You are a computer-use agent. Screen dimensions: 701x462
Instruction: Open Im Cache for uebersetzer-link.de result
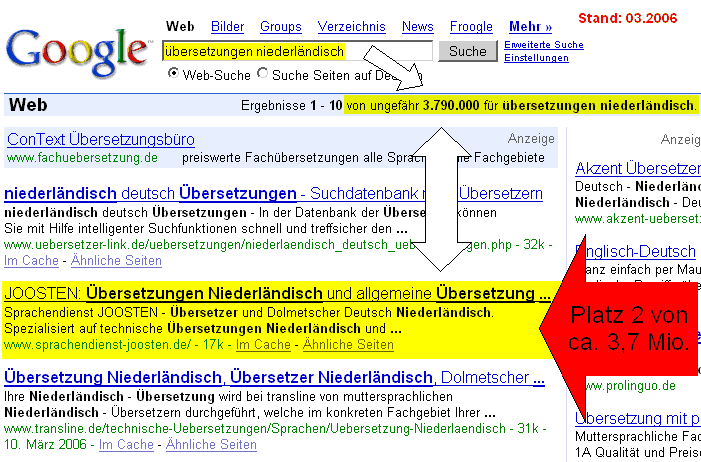point(31,260)
